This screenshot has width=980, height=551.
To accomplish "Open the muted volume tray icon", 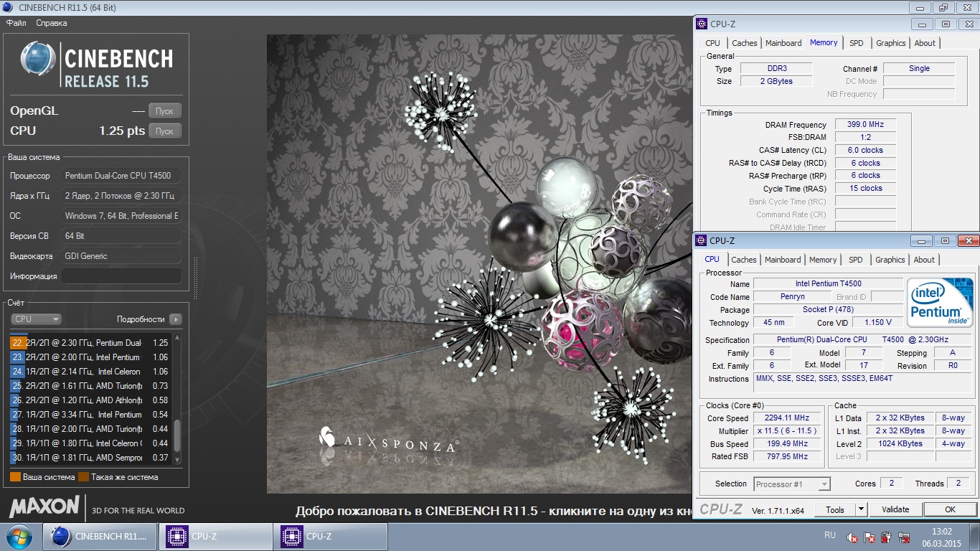I will click(852, 537).
